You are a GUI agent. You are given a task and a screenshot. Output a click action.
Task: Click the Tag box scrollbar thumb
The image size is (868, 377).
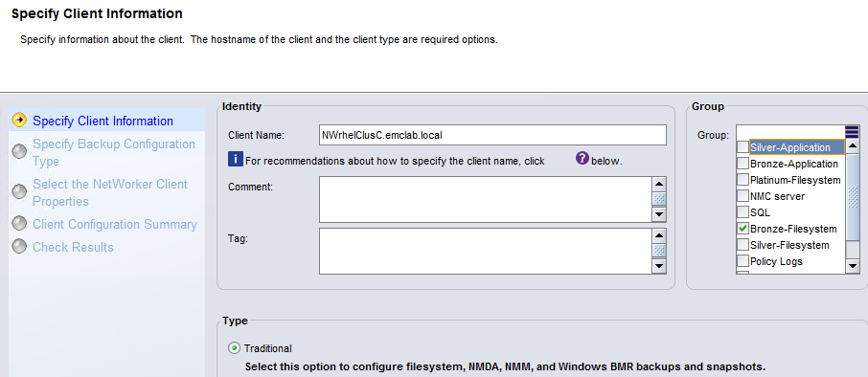[659, 251]
